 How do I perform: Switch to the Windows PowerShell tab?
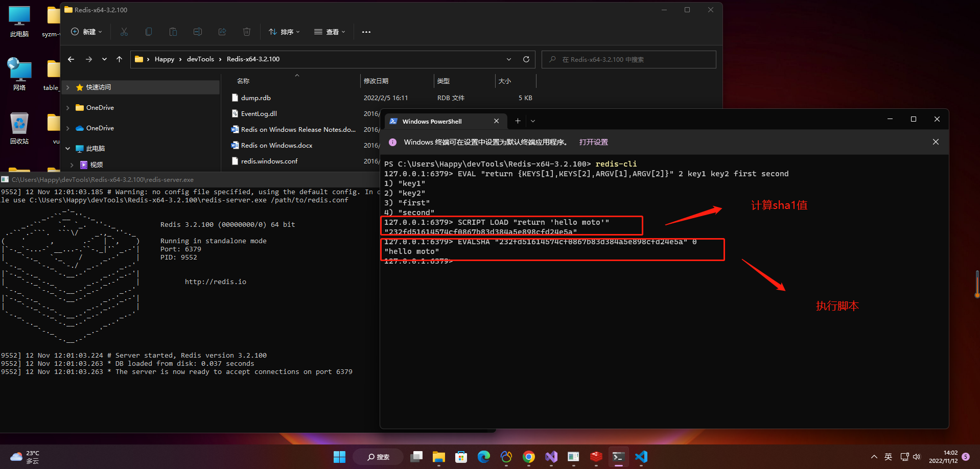point(446,121)
